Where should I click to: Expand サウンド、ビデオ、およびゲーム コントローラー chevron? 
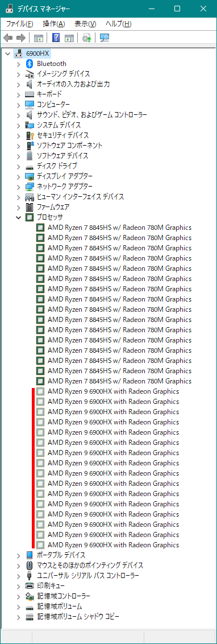[18, 115]
